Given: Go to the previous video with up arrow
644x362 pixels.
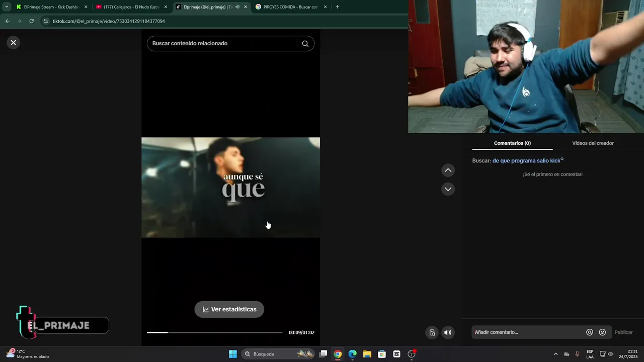Looking at the screenshot, I should [448, 170].
